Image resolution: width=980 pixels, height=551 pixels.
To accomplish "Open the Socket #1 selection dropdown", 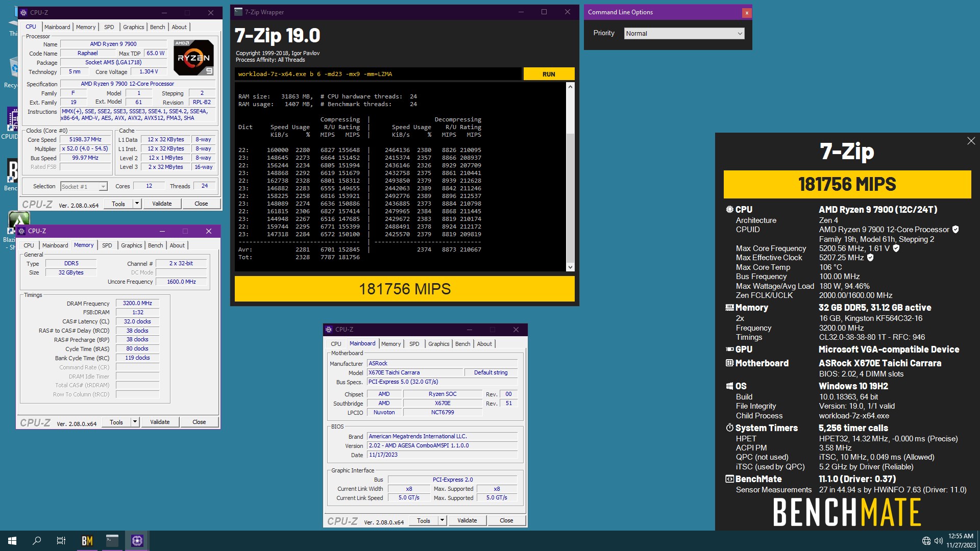I will pyautogui.click(x=84, y=187).
